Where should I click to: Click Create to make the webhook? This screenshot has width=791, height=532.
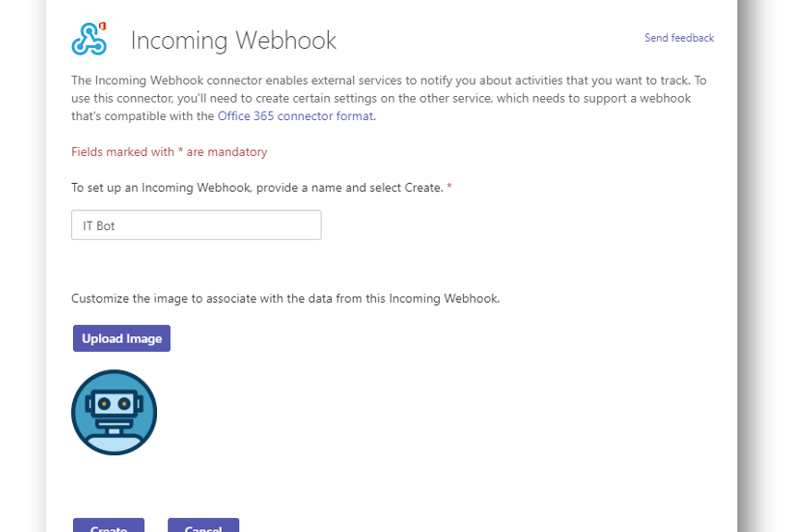[108, 525]
